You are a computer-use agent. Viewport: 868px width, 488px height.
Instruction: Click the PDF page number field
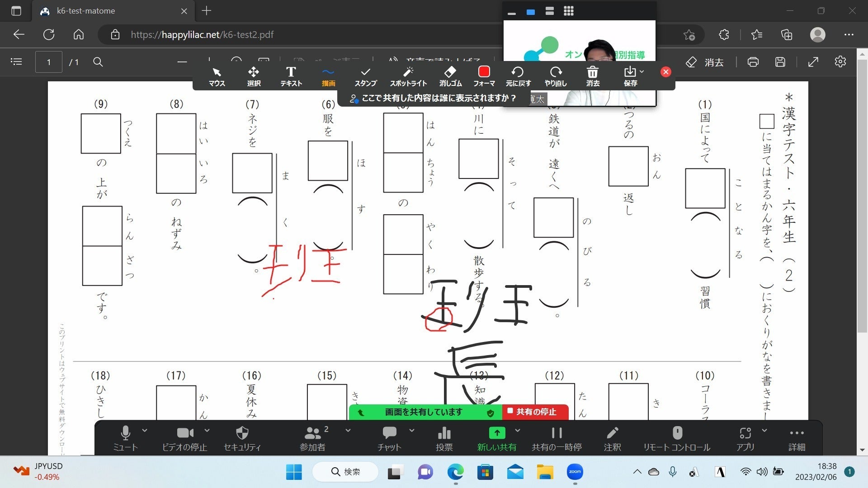click(49, 62)
